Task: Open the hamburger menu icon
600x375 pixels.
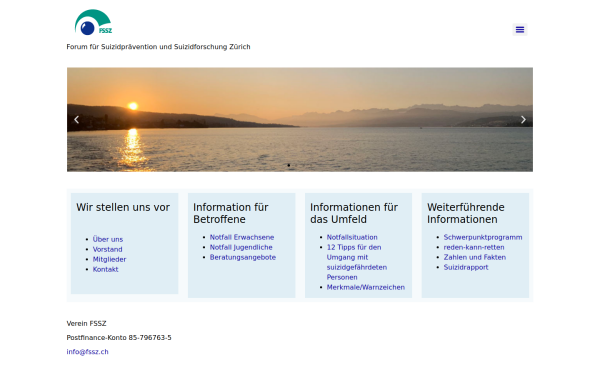Action: click(x=520, y=29)
